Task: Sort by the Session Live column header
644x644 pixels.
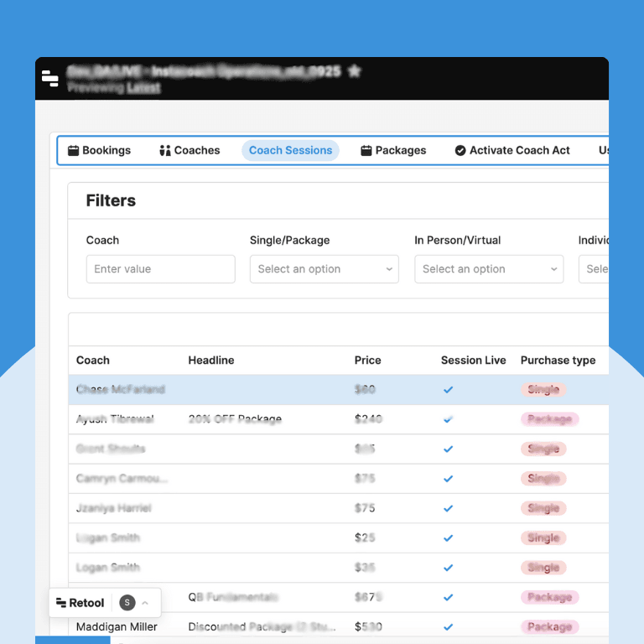Action: tap(473, 361)
